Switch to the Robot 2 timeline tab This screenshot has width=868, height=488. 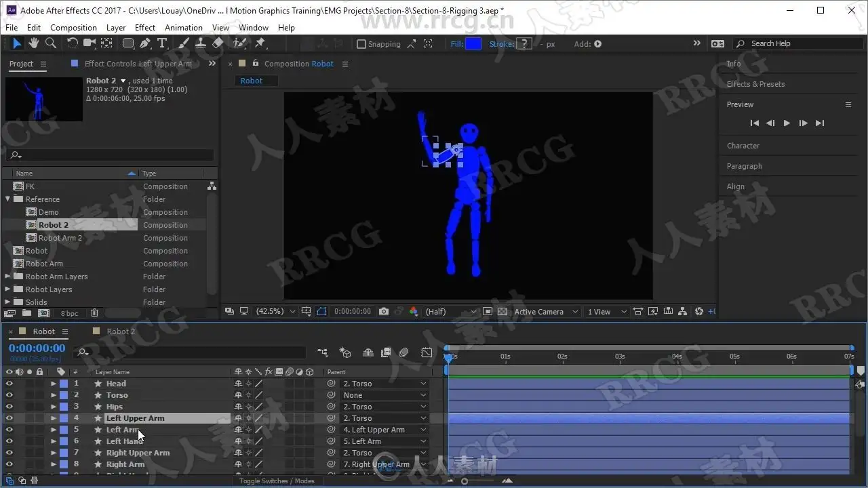tap(121, 331)
